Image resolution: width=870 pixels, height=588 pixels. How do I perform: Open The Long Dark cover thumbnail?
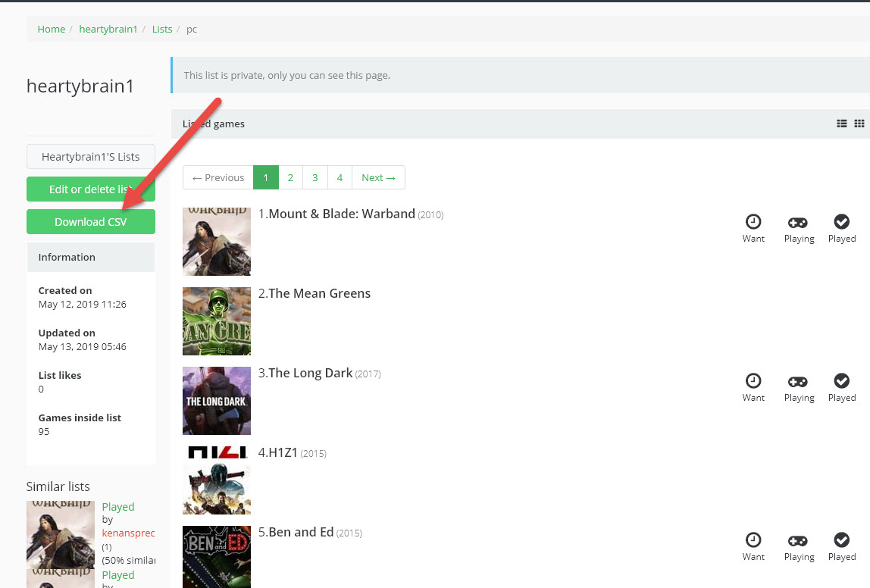(x=217, y=401)
